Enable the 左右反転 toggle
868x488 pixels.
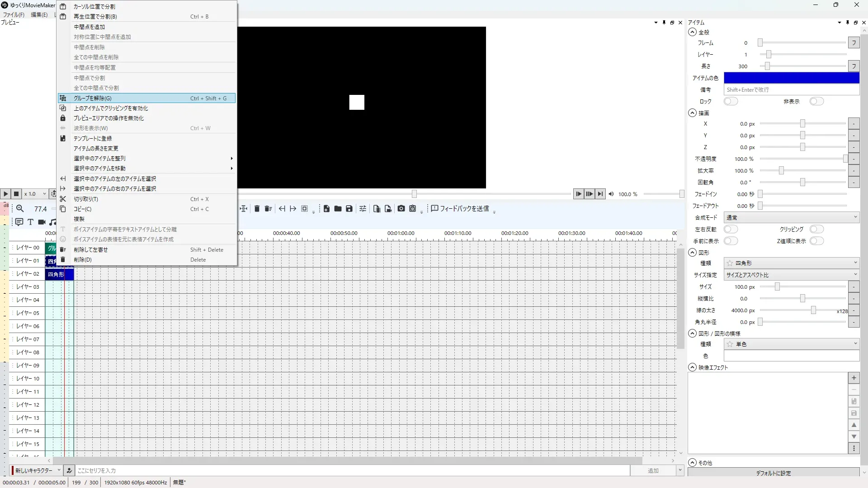pyautogui.click(x=731, y=229)
